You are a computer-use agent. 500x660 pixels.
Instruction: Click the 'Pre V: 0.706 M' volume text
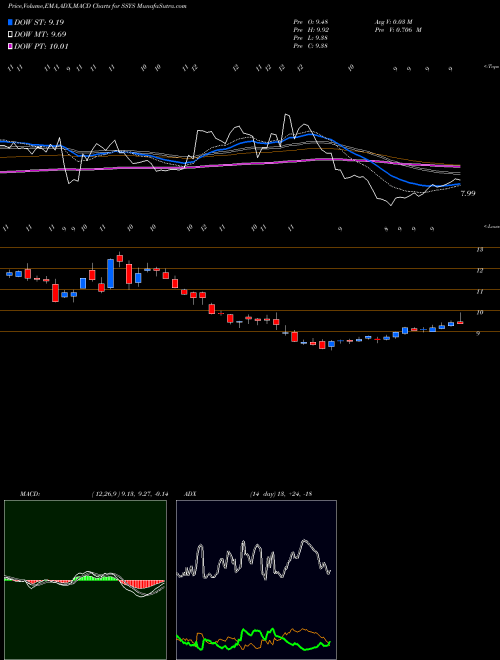(398, 30)
